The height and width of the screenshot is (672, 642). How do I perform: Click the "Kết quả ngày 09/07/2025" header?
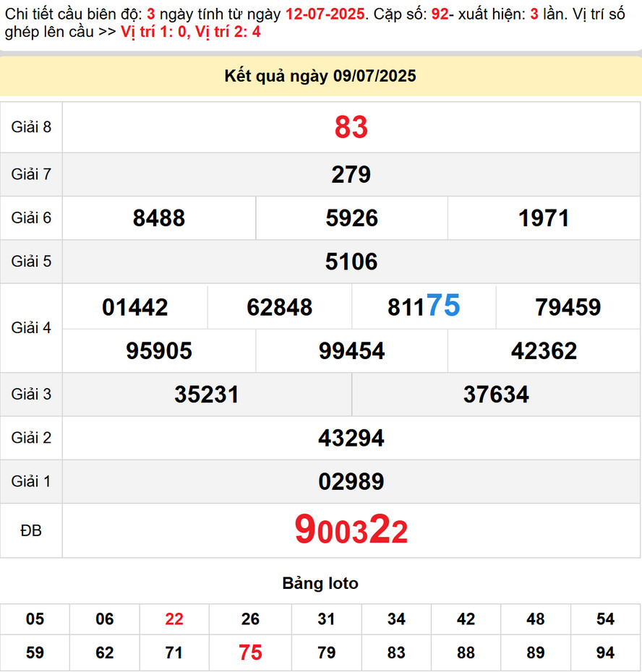[x=320, y=76]
